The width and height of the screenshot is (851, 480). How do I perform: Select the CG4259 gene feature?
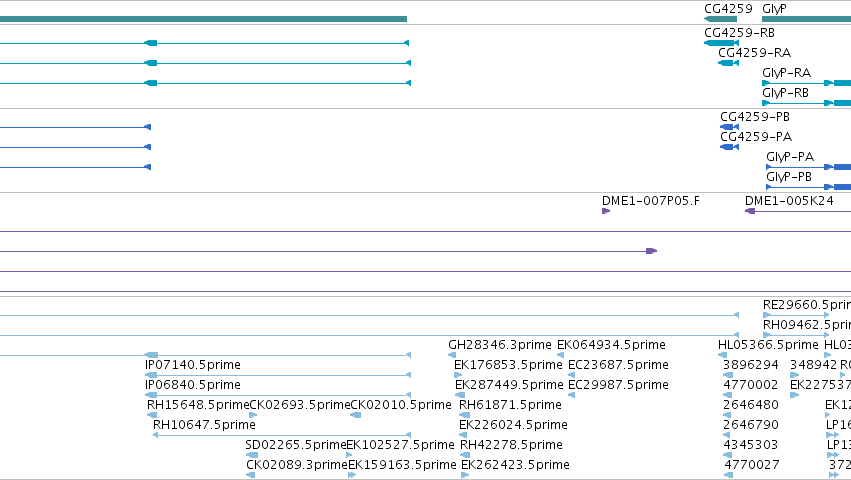728,9
